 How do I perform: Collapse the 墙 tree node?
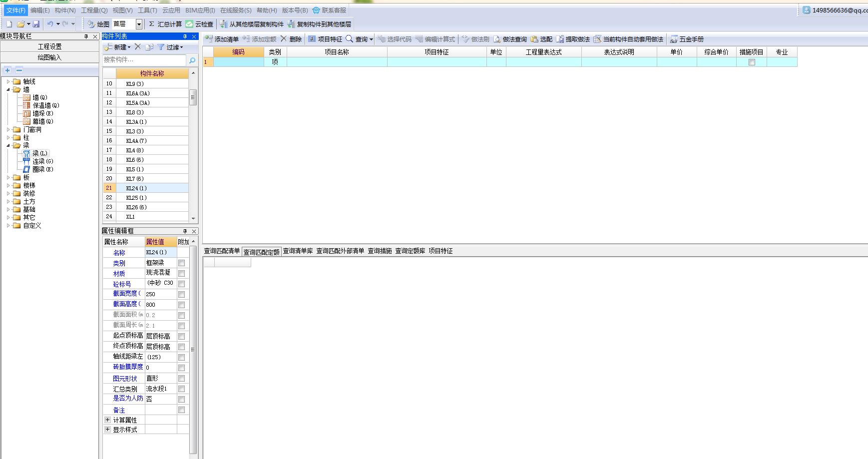[8, 89]
